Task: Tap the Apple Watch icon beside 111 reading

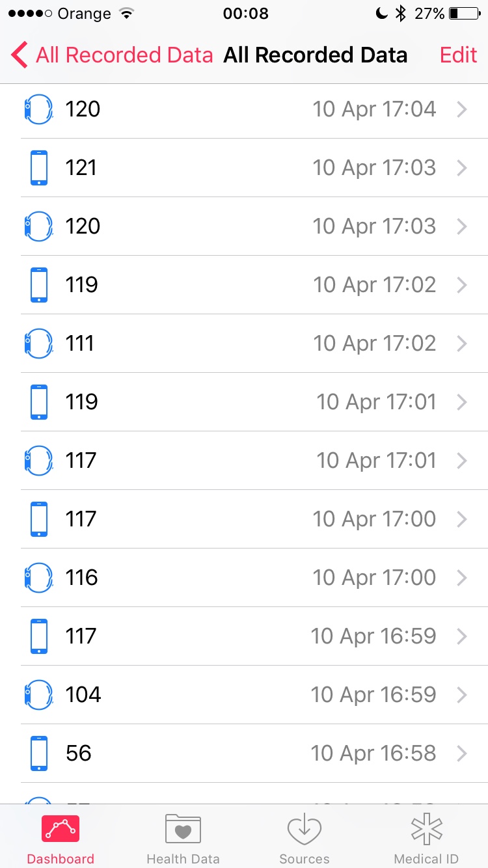Action: (x=38, y=344)
